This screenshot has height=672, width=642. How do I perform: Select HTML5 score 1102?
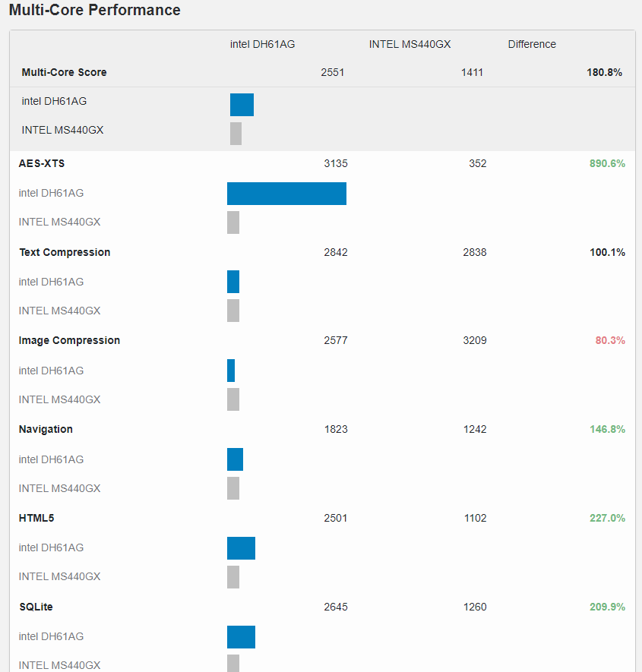(475, 518)
